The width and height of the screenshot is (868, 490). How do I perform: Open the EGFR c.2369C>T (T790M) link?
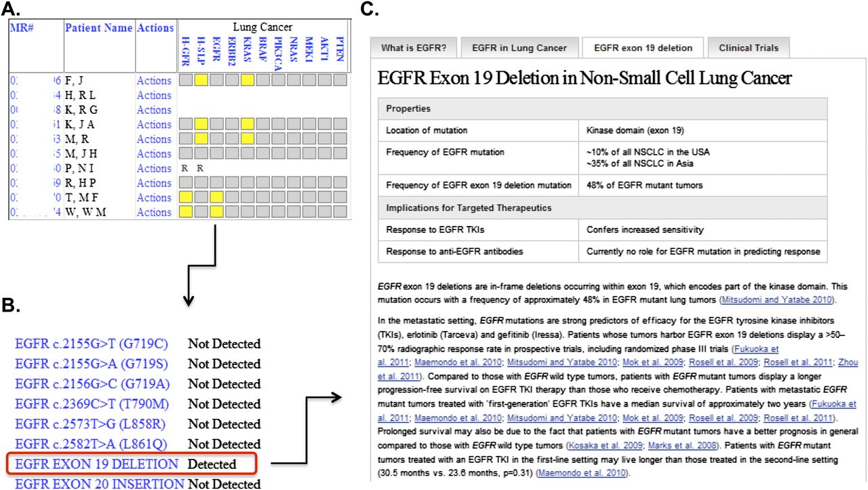pyautogui.click(x=92, y=404)
